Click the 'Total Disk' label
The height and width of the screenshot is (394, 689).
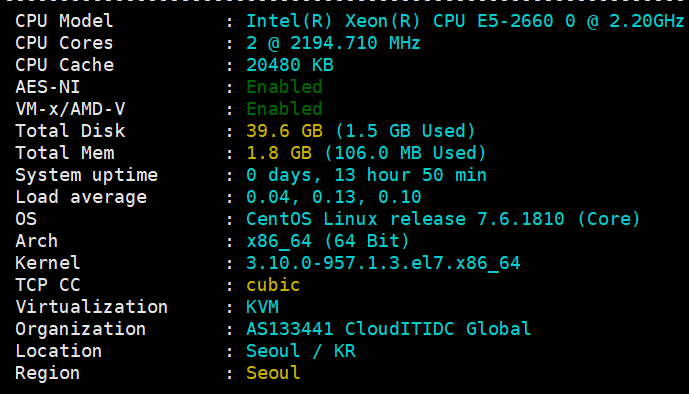point(70,130)
